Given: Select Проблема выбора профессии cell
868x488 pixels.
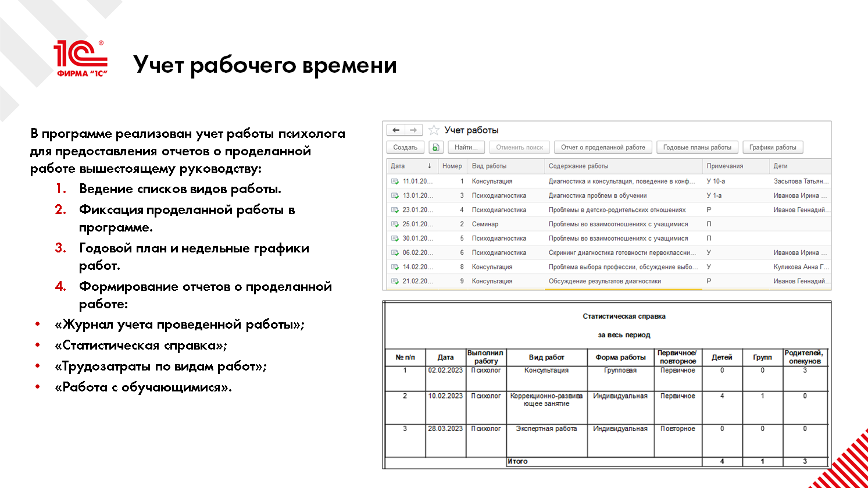Looking at the screenshot, I should point(623,267).
